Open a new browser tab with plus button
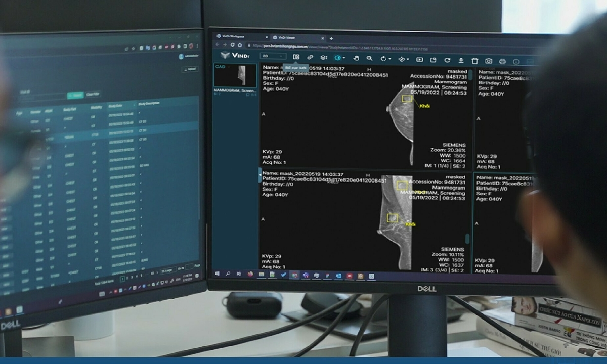Screen dimensions: 607x364 click(x=331, y=38)
